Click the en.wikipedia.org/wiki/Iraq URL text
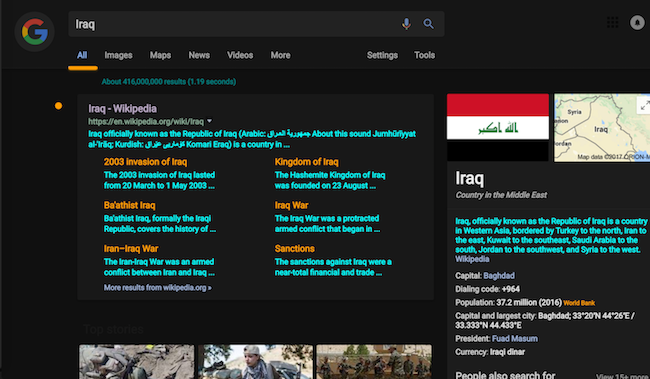 146,121
